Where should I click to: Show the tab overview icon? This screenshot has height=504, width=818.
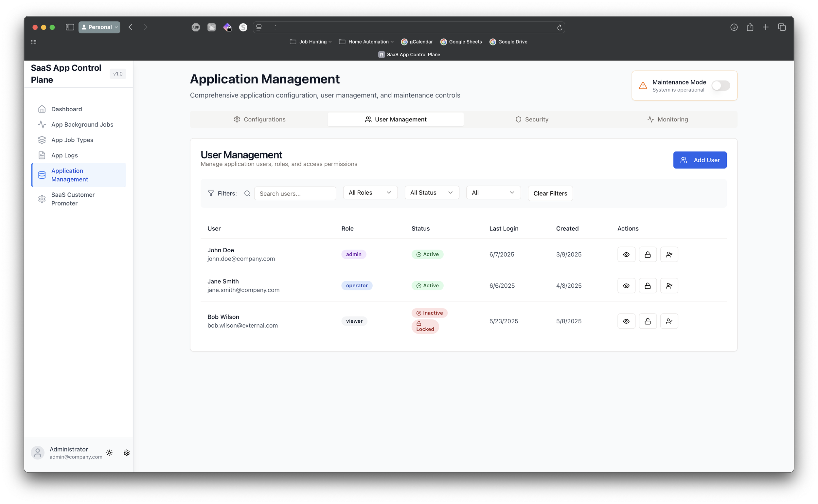click(782, 27)
